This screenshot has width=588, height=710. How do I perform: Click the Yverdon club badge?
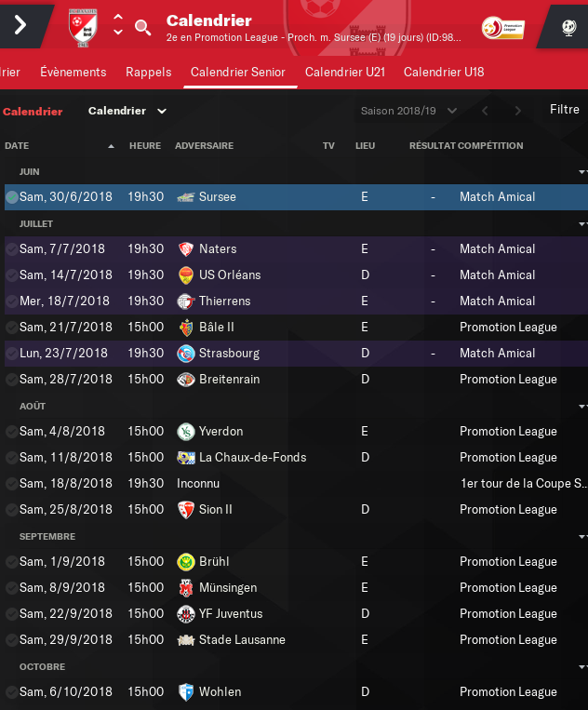point(186,432)
